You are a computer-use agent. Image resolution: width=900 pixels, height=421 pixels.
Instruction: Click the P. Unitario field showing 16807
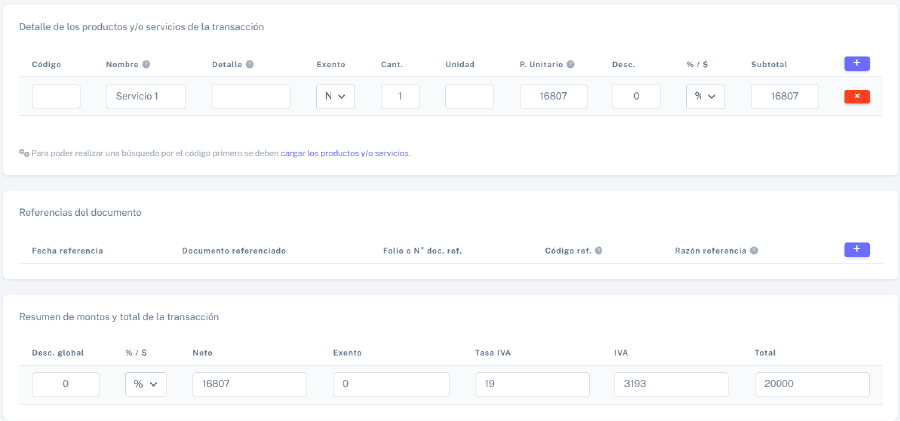pyautogui.click(x=553, y=97)
